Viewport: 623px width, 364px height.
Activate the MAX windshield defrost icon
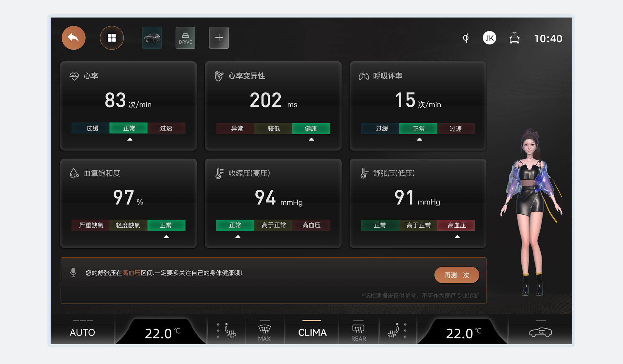[x=264, y=329]
